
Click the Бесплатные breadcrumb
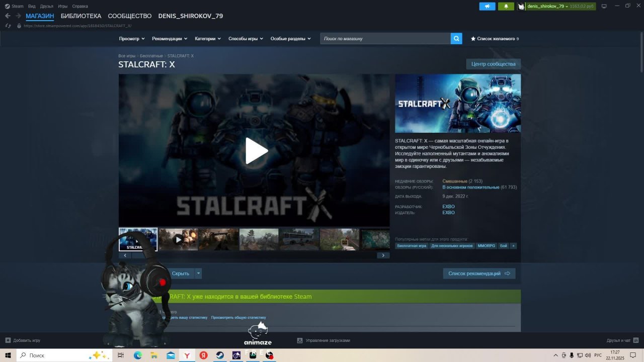coord(151,56)
